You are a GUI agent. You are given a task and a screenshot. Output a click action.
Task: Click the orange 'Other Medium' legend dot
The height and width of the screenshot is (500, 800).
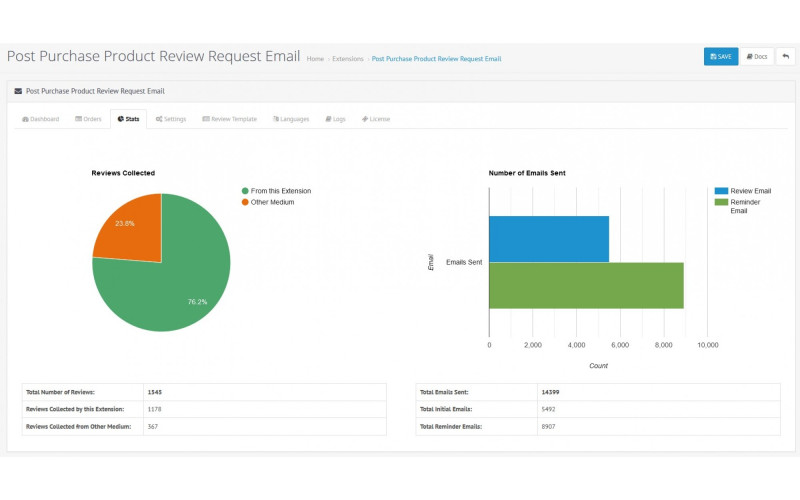coord(245,202)
